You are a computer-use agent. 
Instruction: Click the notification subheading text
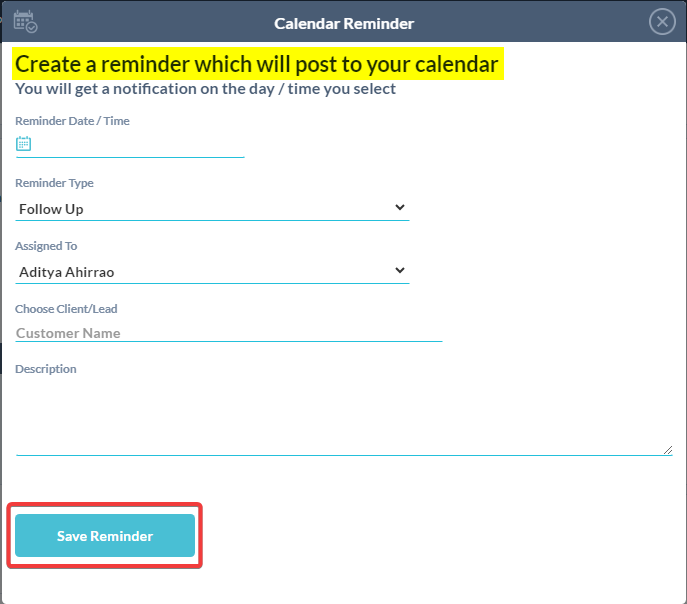tap(205, 89)
